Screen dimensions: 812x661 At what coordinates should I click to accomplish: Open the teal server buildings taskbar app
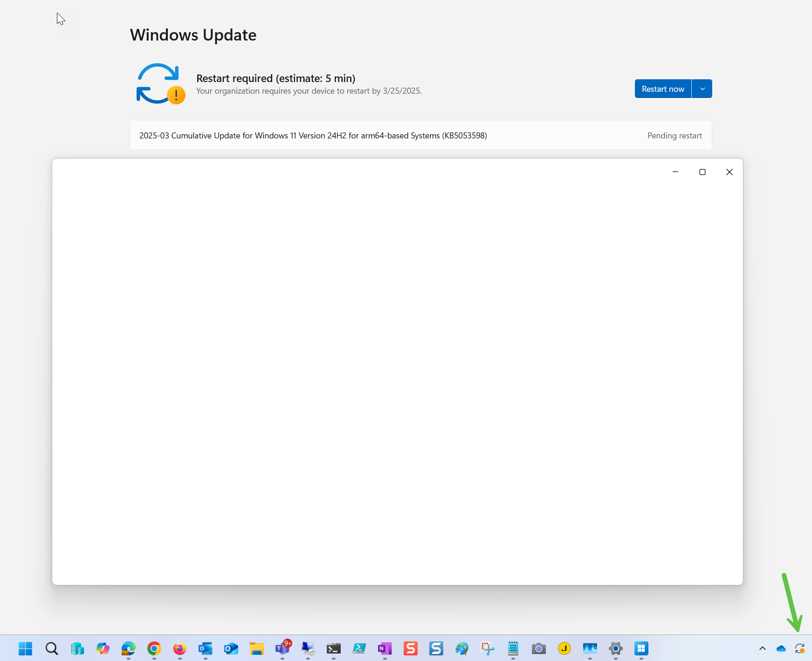(x=77, y=648)
